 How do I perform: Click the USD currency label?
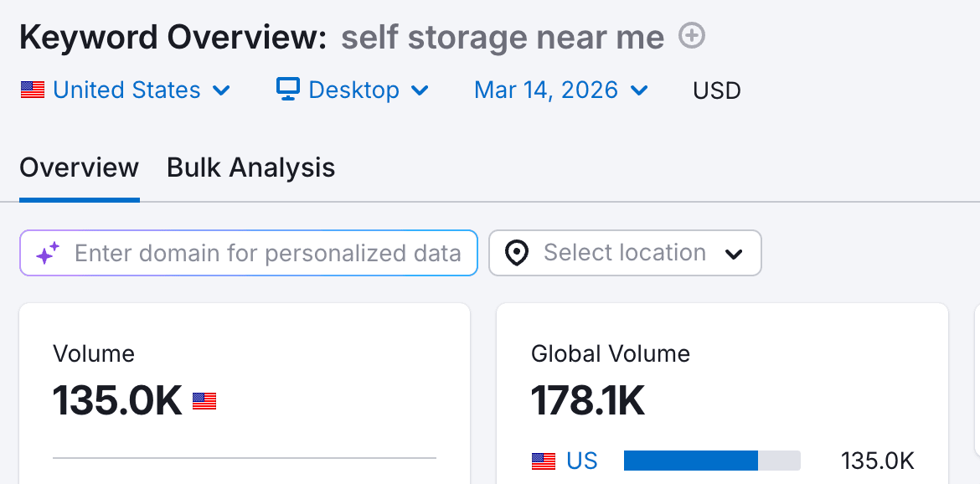pyautogui.click(x=716, y=90)
